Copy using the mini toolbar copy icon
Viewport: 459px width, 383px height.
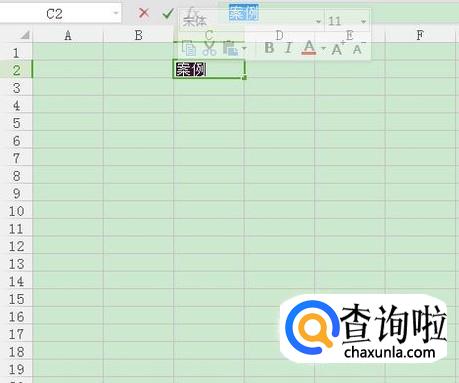click(x=189, y=49)
